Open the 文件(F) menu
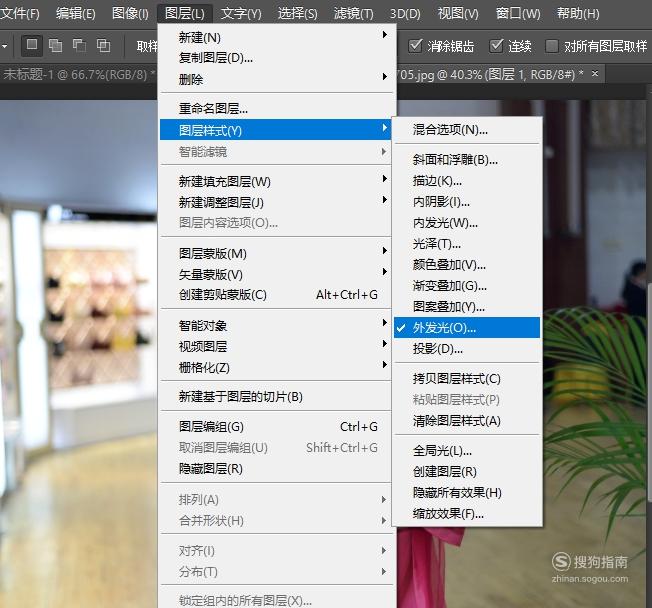Viewport: 652px width, 608px height. pyautogui.click(x=19, y=13)
